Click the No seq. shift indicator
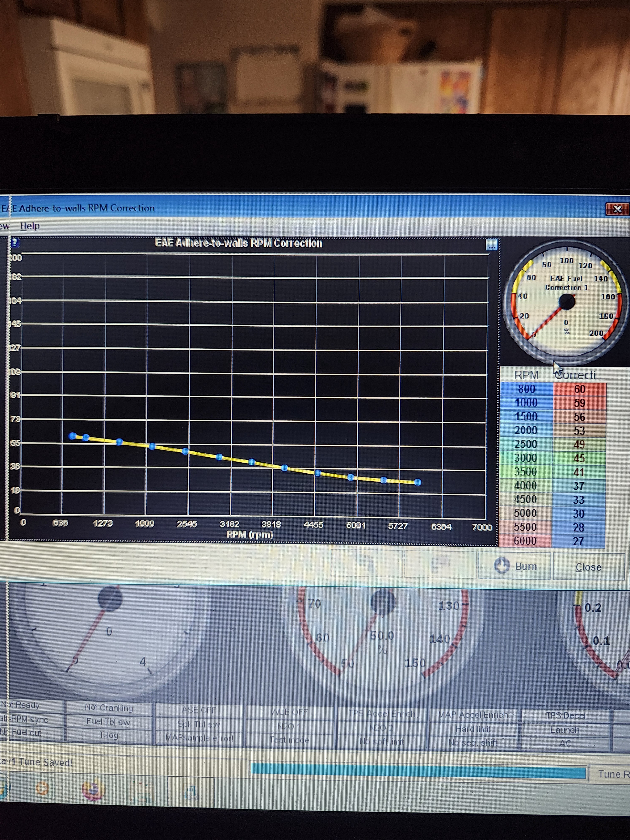 (473, 742)
